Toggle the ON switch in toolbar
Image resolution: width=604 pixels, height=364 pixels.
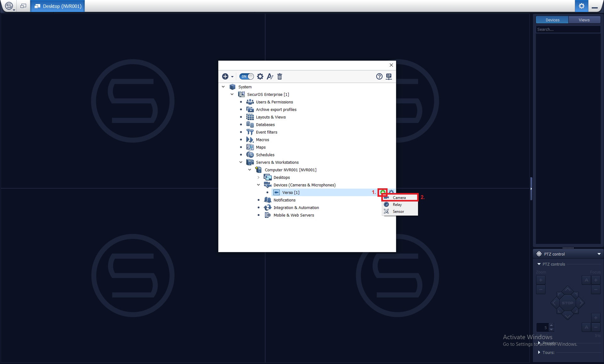point(246,76)
